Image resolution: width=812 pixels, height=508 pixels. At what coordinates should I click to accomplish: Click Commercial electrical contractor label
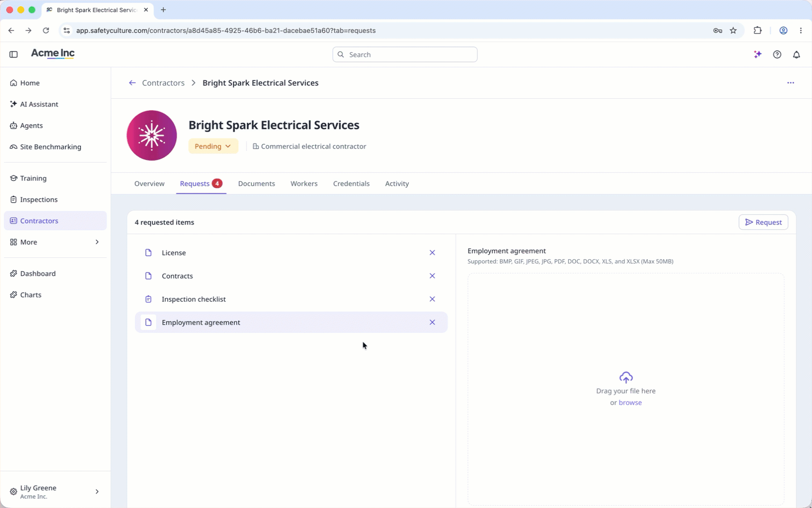pyautogui.click(x=309, y=146)
